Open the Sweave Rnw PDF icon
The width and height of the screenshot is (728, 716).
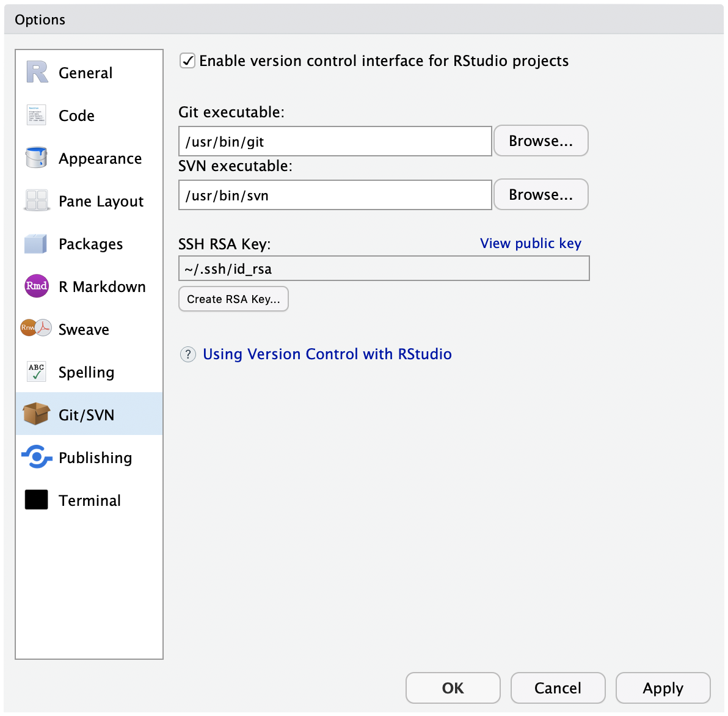coord(36,328)
